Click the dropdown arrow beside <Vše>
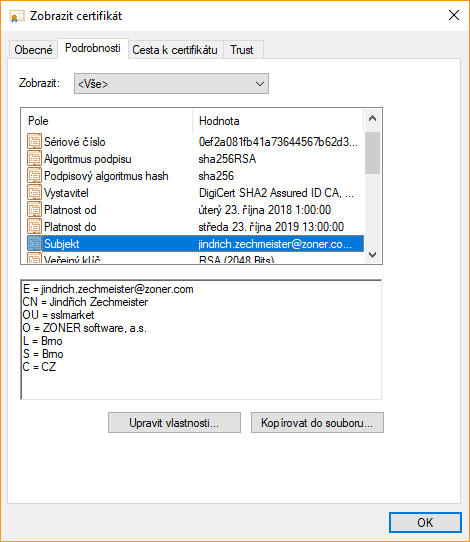 [x=260, y=84]
